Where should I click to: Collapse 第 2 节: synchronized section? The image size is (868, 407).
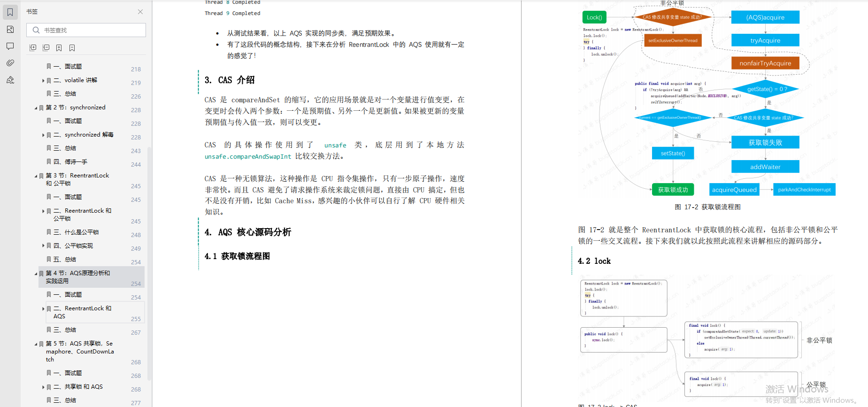36,108
